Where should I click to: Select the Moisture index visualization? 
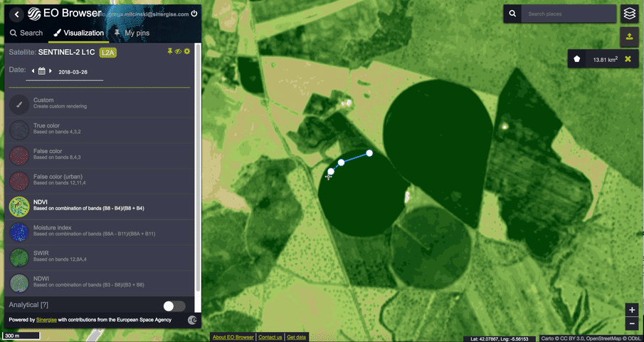pyautogui.click(x=100, y=232)
